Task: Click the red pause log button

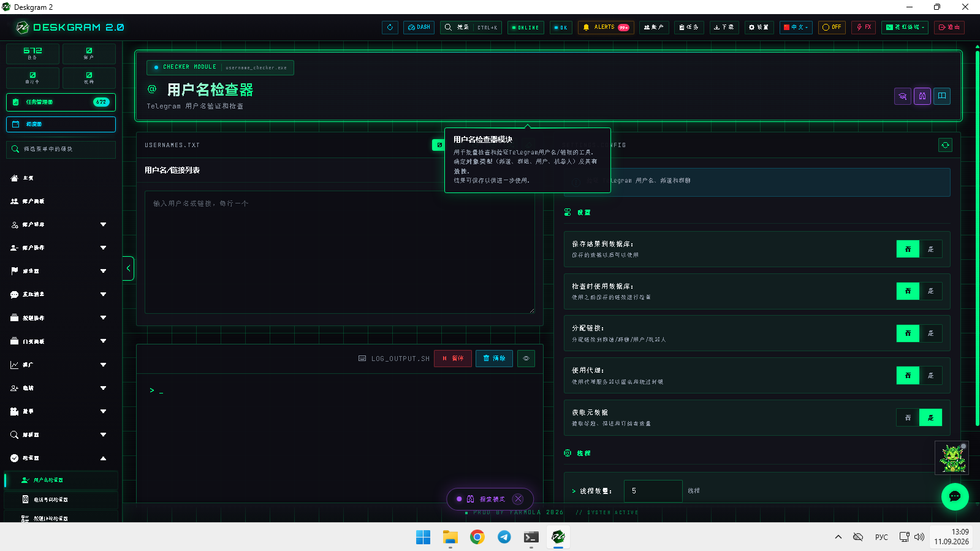Action: coord(453,359)
